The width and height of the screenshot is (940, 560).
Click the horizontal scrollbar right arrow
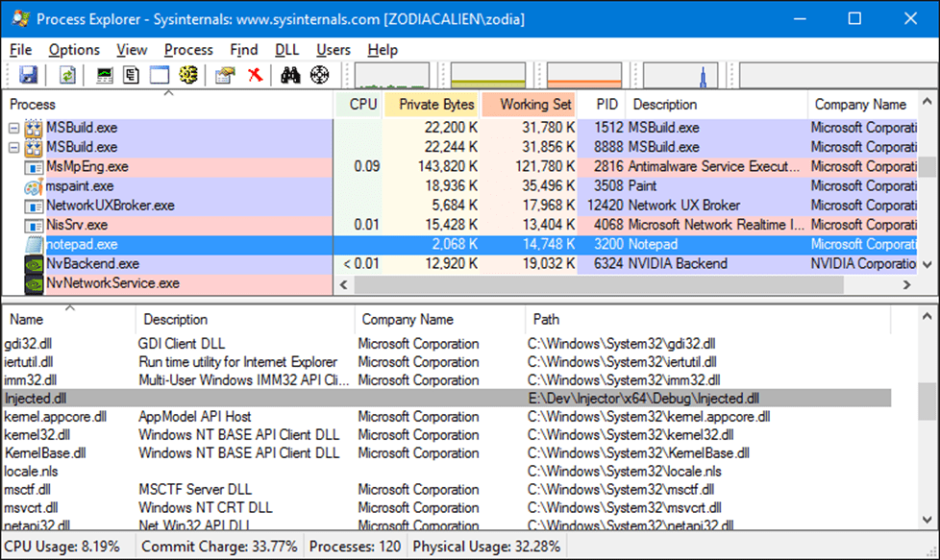pyautogui.click(x=907, y=285)
